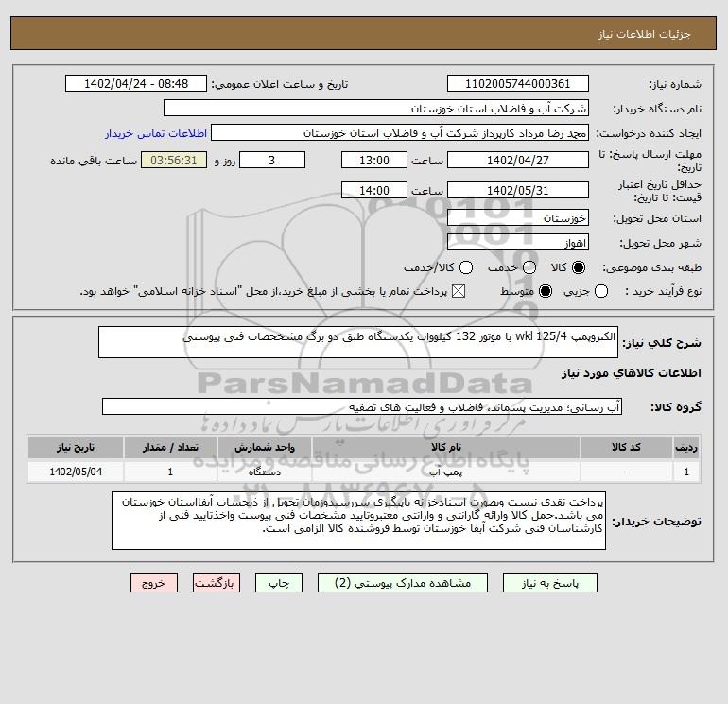Open مشاهده مدارک پیوستی (2) button
The height and width of the screenshot is (704, 728).
coord(403,583)
